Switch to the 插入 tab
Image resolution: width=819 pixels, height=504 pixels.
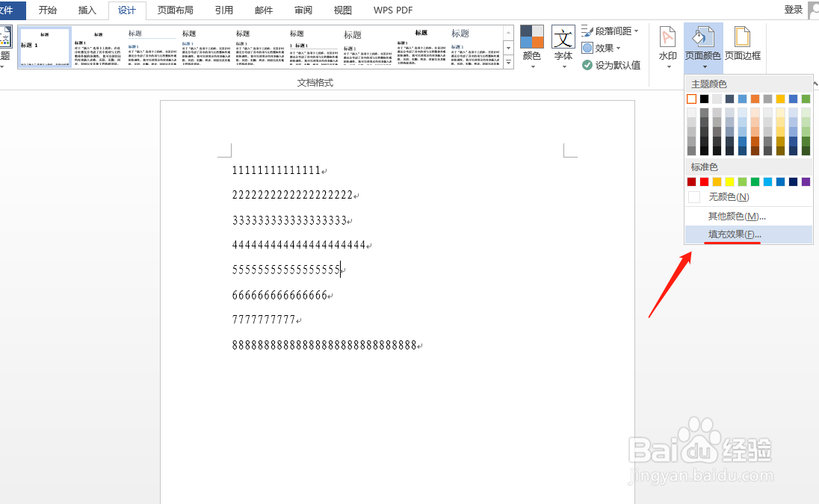click(x=87, y=10)
